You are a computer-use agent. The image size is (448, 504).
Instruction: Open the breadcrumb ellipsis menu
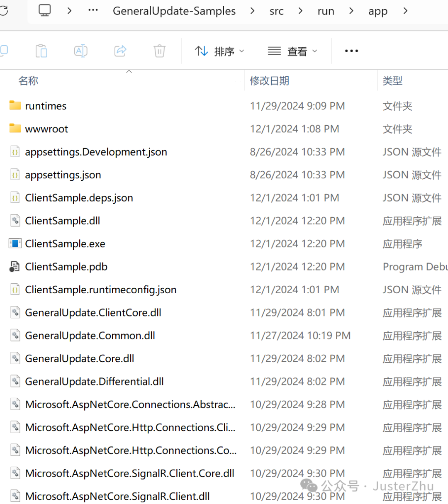coord(92,11)
